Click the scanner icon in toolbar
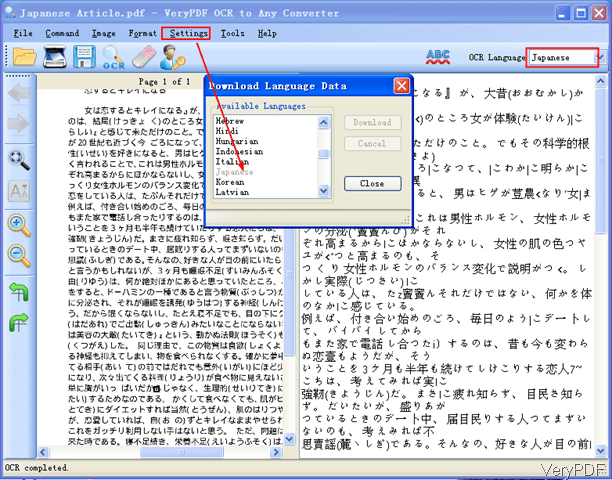 55,57
